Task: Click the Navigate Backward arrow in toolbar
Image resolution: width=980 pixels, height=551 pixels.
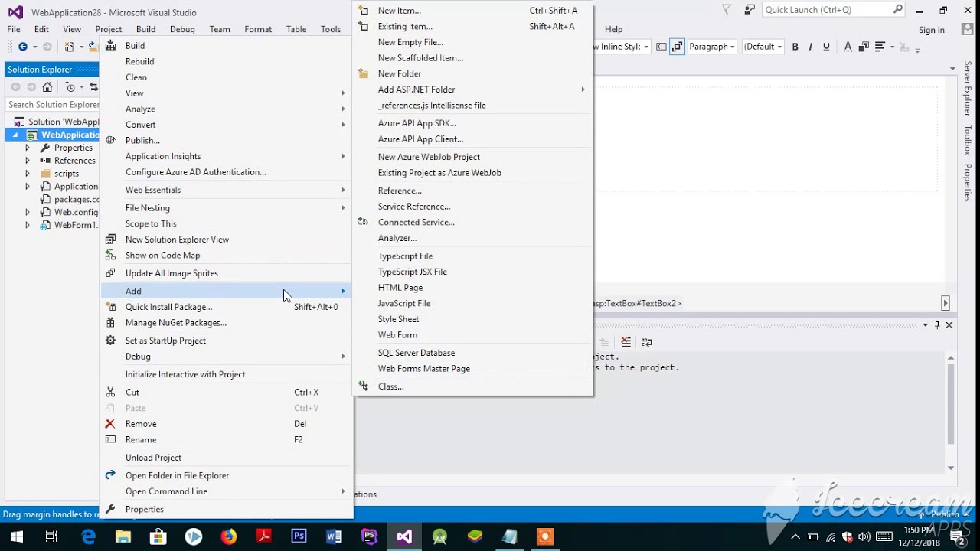Action: [23, 47]
